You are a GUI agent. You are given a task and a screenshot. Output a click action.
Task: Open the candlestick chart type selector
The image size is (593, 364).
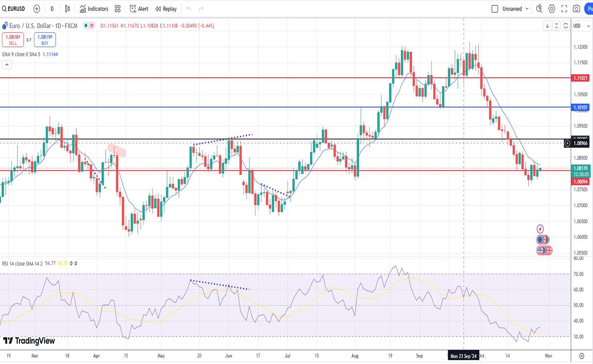click(x=67, y=9)
